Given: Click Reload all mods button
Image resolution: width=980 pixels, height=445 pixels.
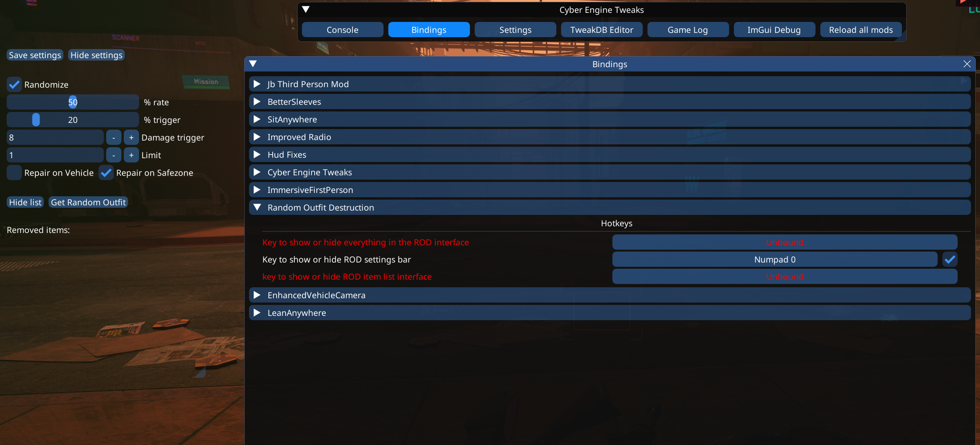Looking at the screenshot, I should point(860,30).
